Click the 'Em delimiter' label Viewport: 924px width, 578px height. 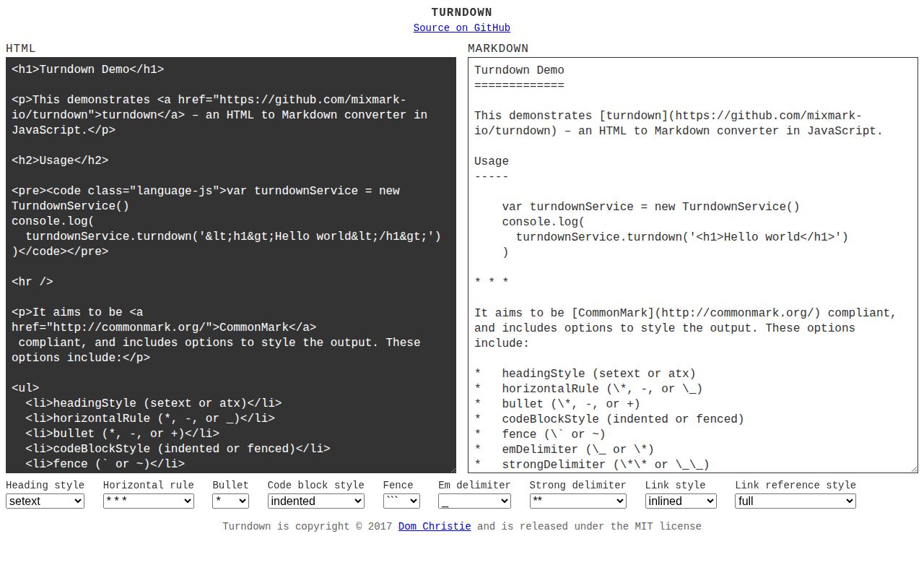(474, 486)
